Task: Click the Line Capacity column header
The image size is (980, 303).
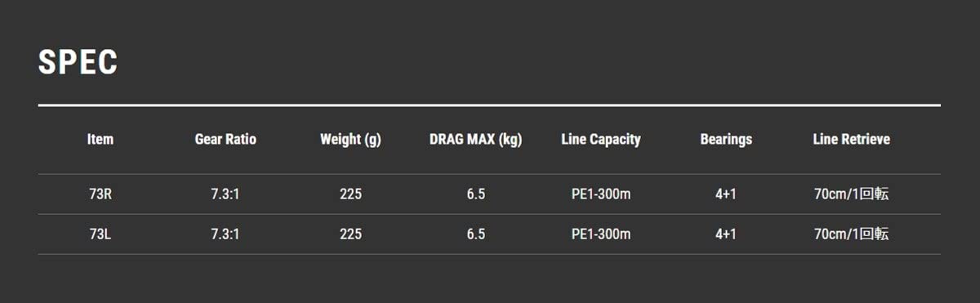Action: pyautogui.click(x=601, y=140)
